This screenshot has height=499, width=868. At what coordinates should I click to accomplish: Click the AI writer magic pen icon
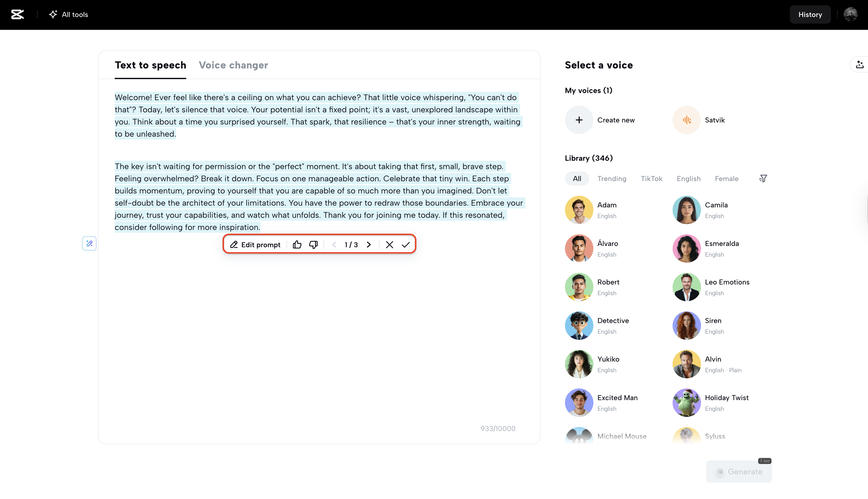coord(89,243)
